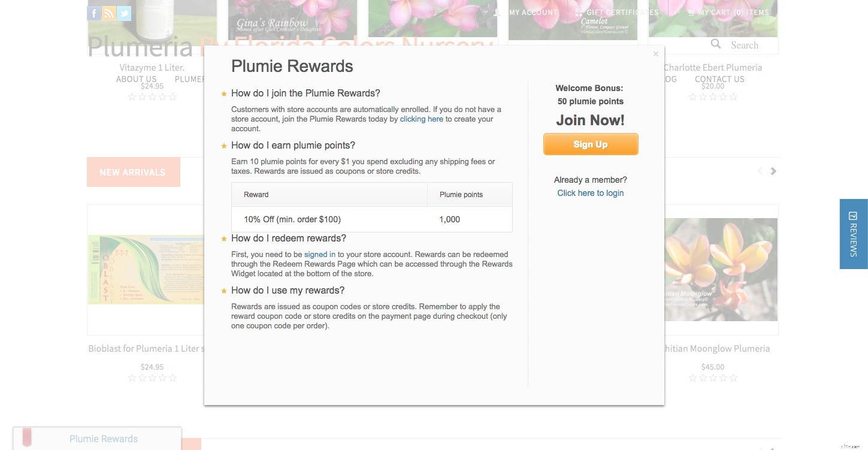Click the star beside 'How do I redeem rewards?'
Screen dimensions: 868x450
(223, 238)
